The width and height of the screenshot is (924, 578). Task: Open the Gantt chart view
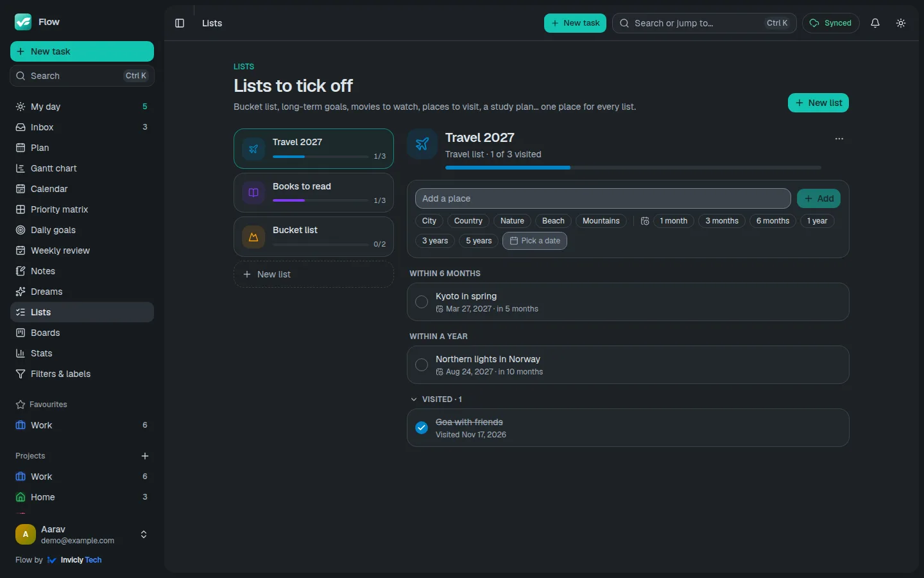pos(82,168)
